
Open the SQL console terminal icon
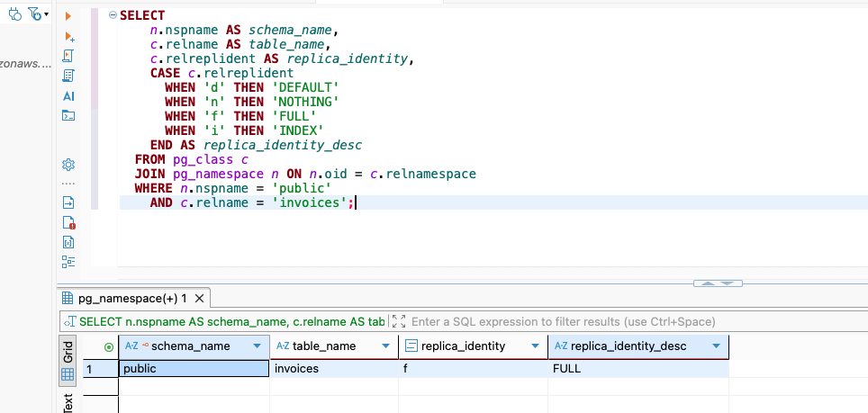click(68, 115)
